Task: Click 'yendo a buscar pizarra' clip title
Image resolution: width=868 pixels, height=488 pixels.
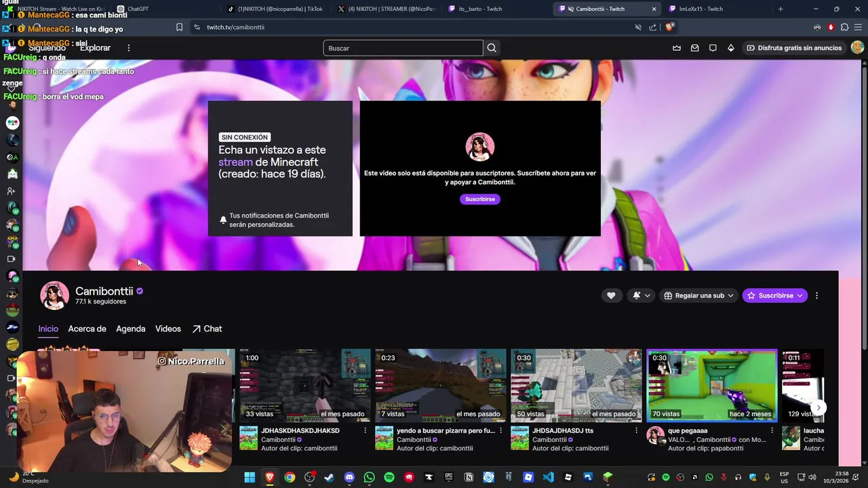Action: click(446, 430)
